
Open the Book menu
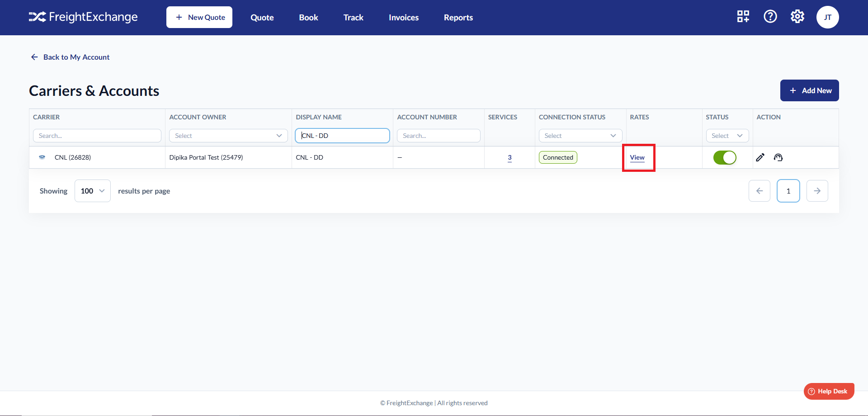[309, 17]
